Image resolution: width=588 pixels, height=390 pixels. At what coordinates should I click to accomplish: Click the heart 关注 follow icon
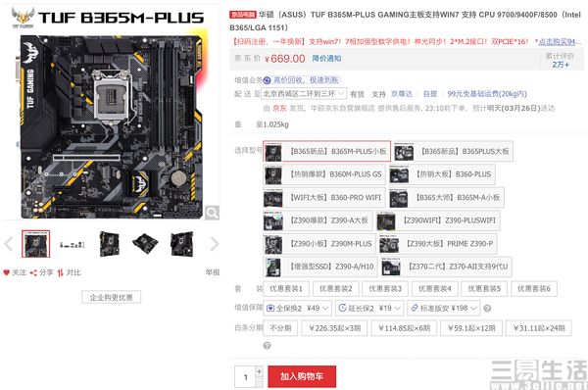(7, 272)
